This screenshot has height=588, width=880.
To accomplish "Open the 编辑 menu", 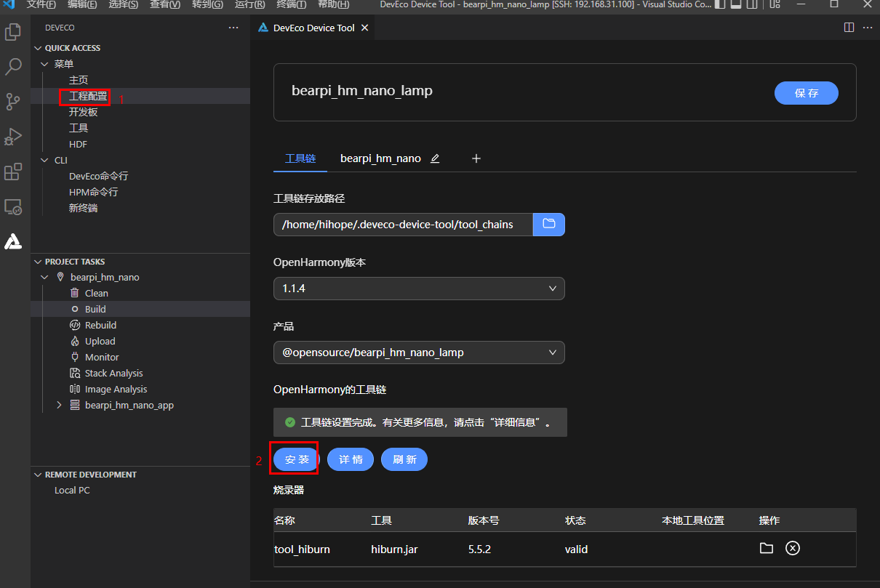I will point(82,4).
